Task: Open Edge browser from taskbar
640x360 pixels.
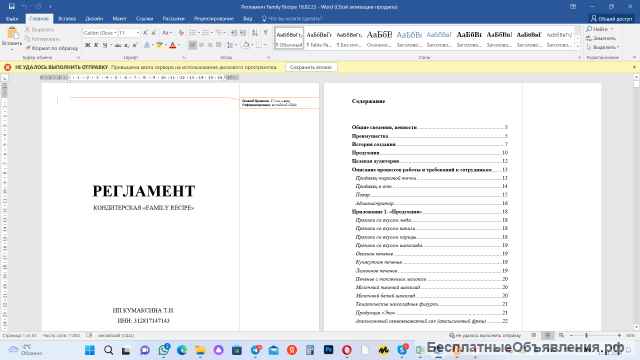Action: pyautogui.click(x=182, y=350)
